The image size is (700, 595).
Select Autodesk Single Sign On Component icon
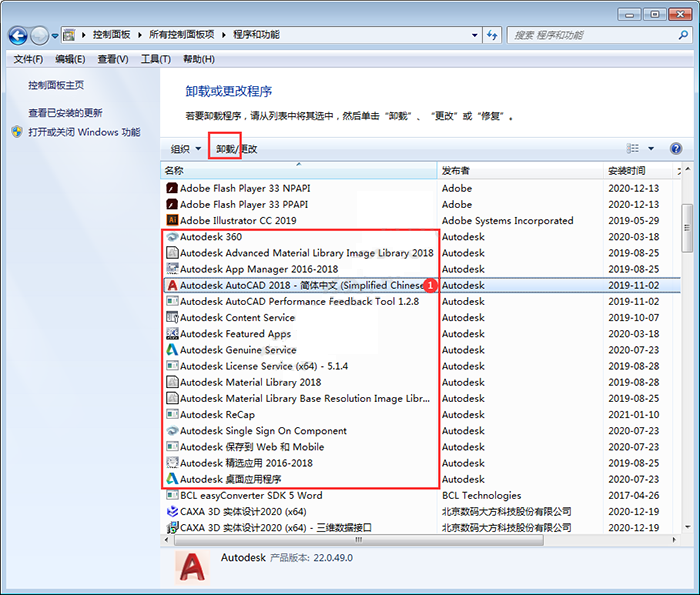click(x=172, y=431)
